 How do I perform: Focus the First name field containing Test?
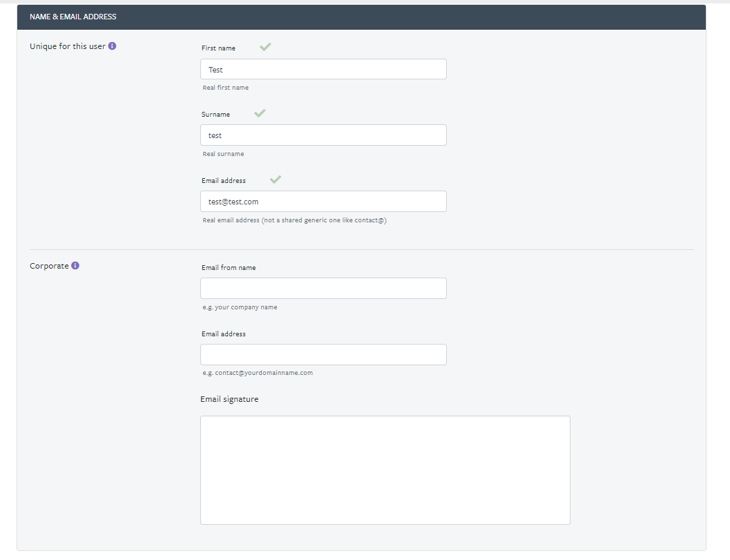tap(324, 69)
